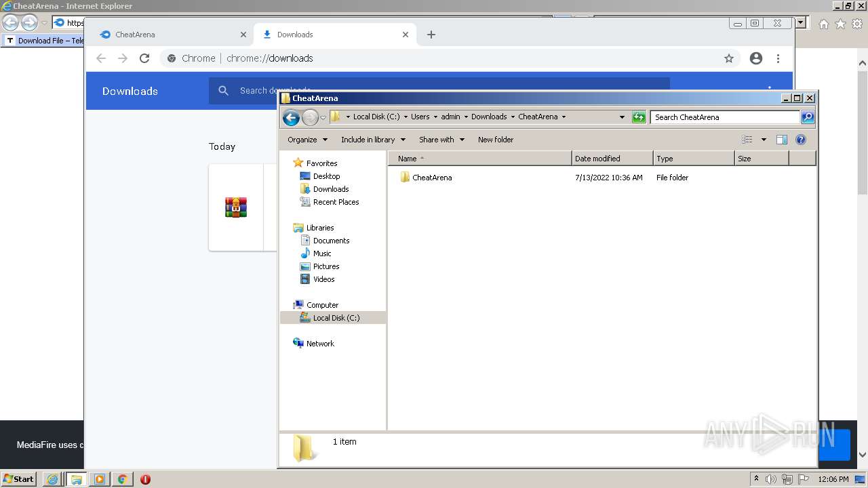The width and height of the screenshot is (868, 488).
Task: Open the Include in library menu
Action: click(373, 140)
